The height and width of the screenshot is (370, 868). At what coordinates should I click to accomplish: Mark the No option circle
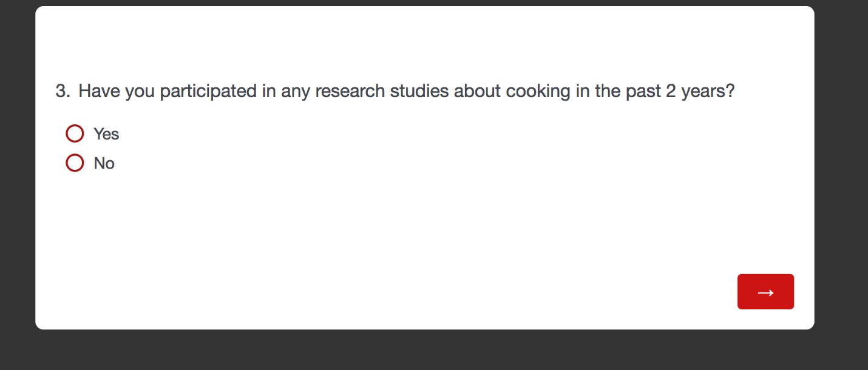(x=75, y=163)
